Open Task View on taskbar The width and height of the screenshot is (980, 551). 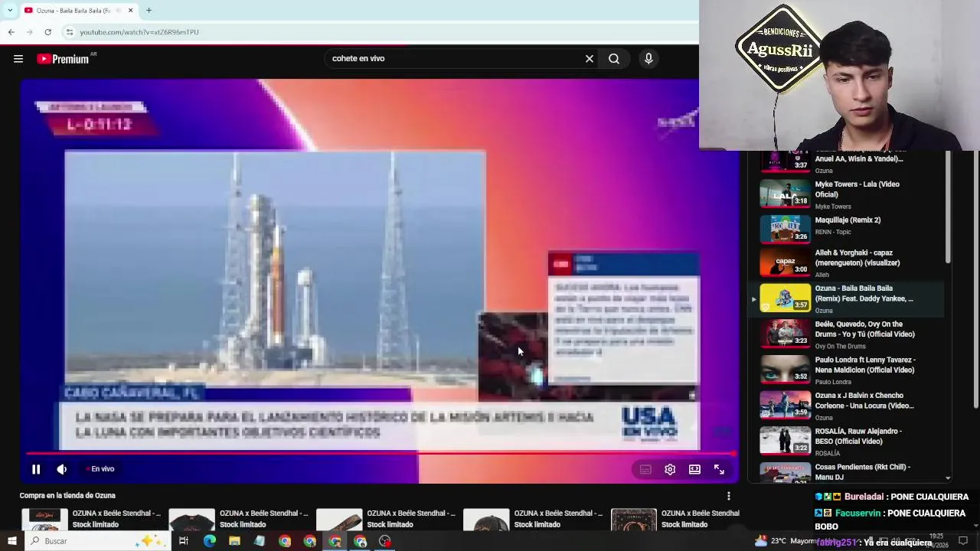[184, 541]
